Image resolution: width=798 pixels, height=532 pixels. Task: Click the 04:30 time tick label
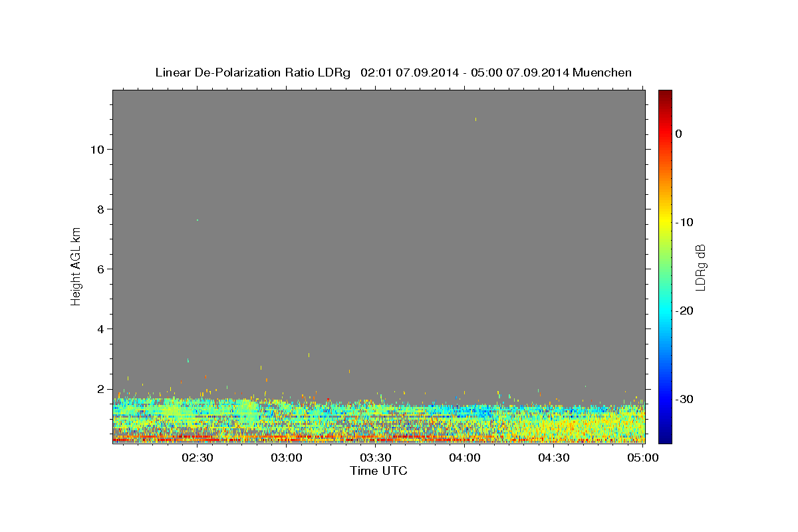point(553,458)
